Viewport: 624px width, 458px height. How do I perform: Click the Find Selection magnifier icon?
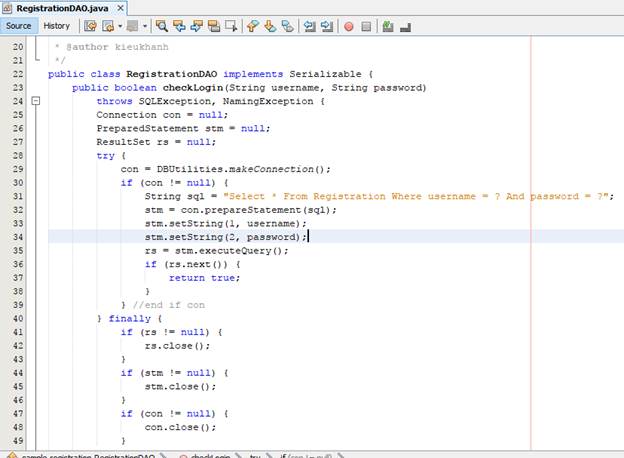(162, 26)
